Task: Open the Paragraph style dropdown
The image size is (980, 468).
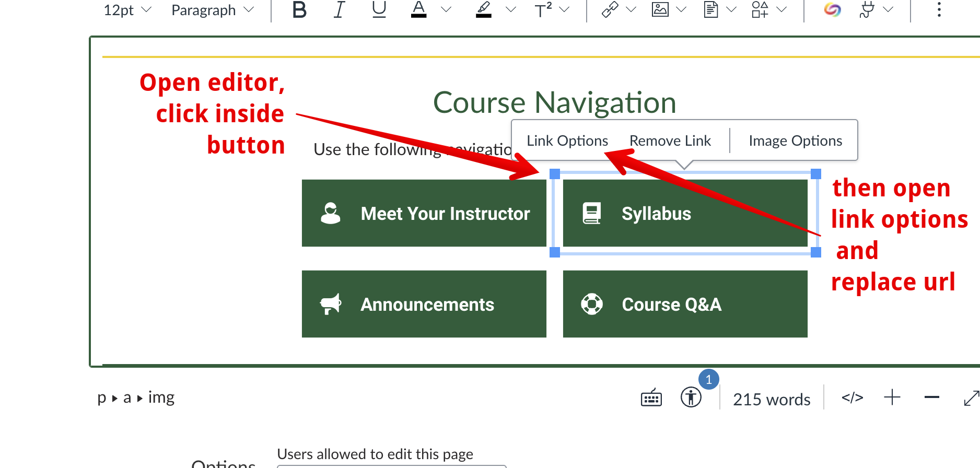Action: click(x=212, y=10)
